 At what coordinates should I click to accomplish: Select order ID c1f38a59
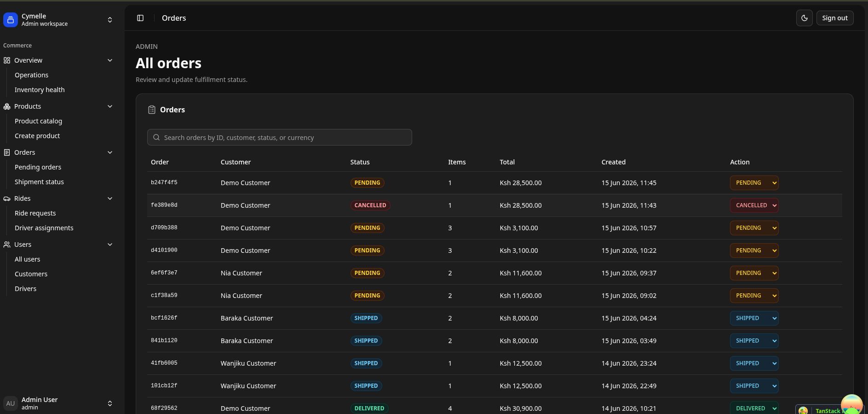(x=164, y=296)
